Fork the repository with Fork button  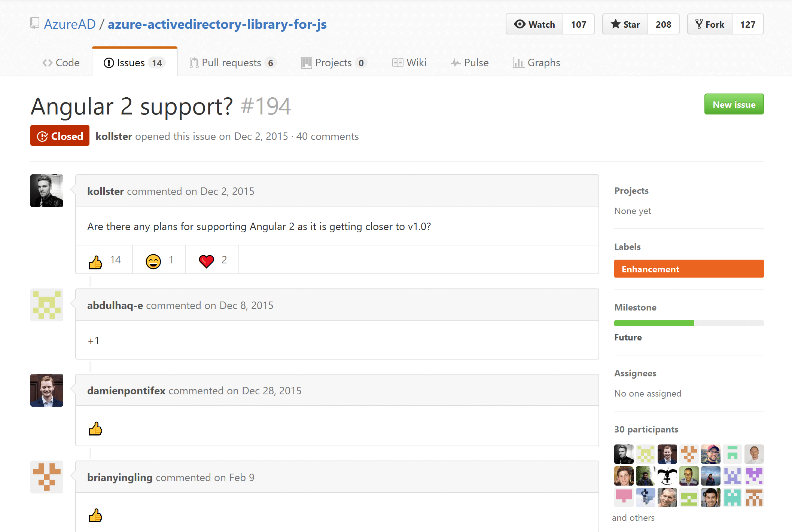tap(710, 24)
